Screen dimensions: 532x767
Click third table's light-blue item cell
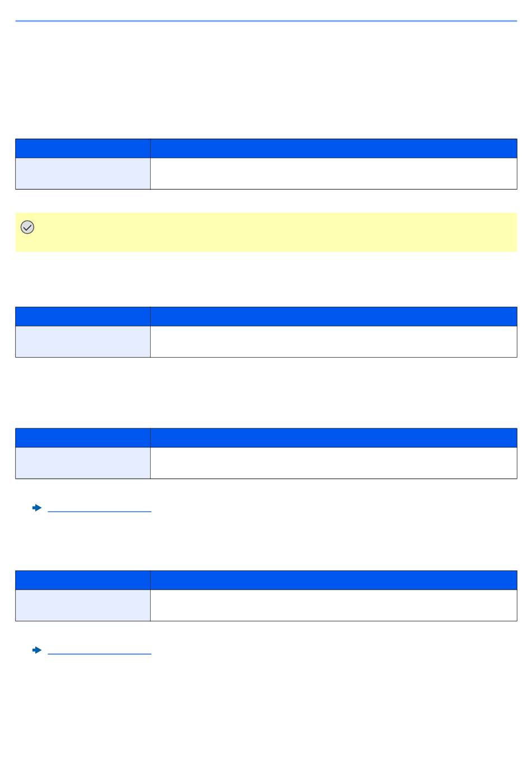coord(83,463)
